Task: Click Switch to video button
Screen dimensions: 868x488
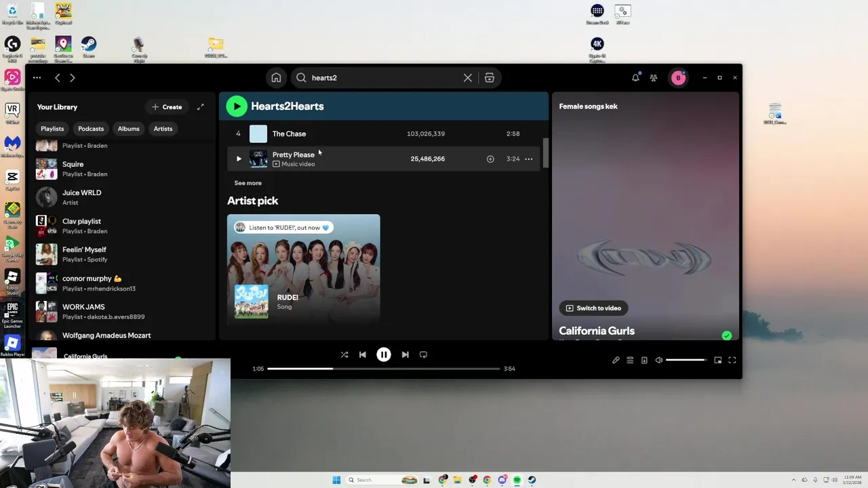Action: click(593, 308)
